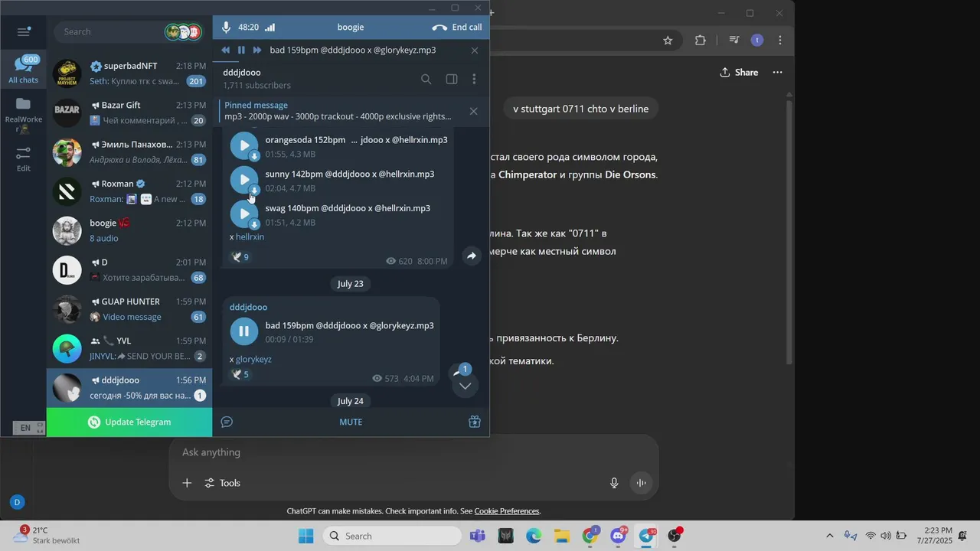This screenshot has width=980, height=551.
Task: Open the gift icon in bottom bar
Action: tap(475, 422)
